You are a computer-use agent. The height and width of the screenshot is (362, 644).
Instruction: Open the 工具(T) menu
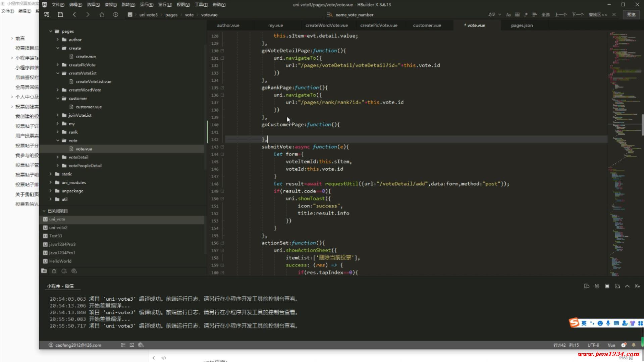pyautogui.click(x=201, y=5)
